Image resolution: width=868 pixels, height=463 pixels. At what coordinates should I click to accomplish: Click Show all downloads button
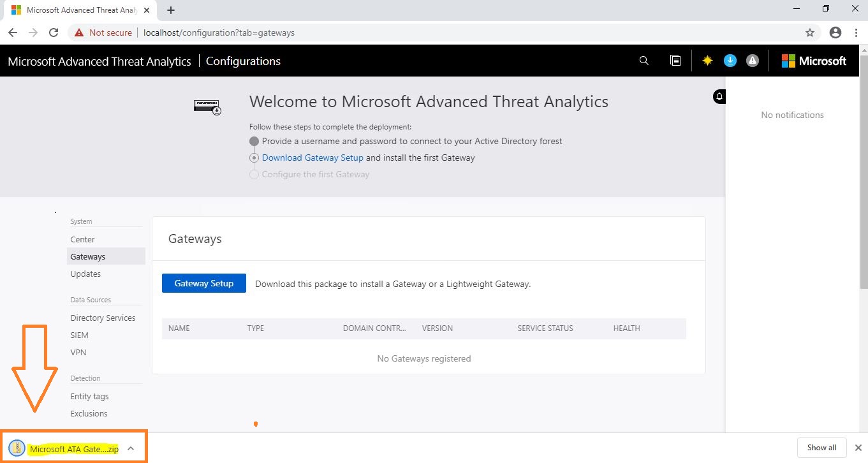821,448
